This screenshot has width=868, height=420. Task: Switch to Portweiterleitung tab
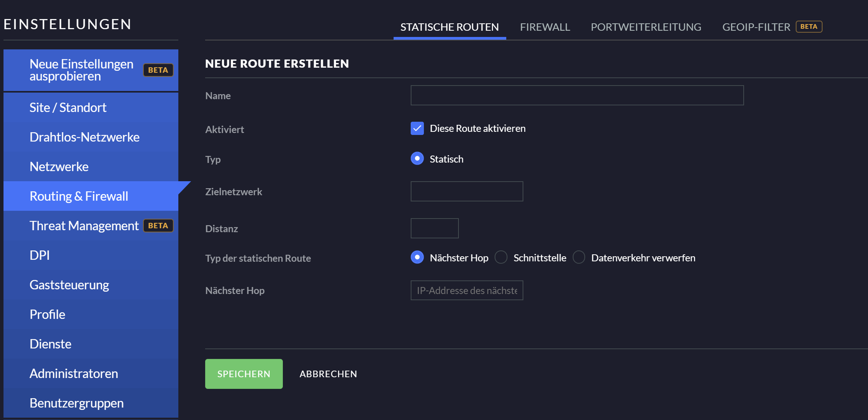tap(646, 27)
